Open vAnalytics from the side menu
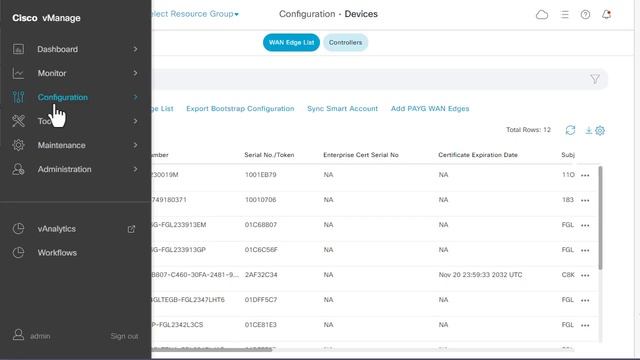640x360 pixels. click(57, 229)
